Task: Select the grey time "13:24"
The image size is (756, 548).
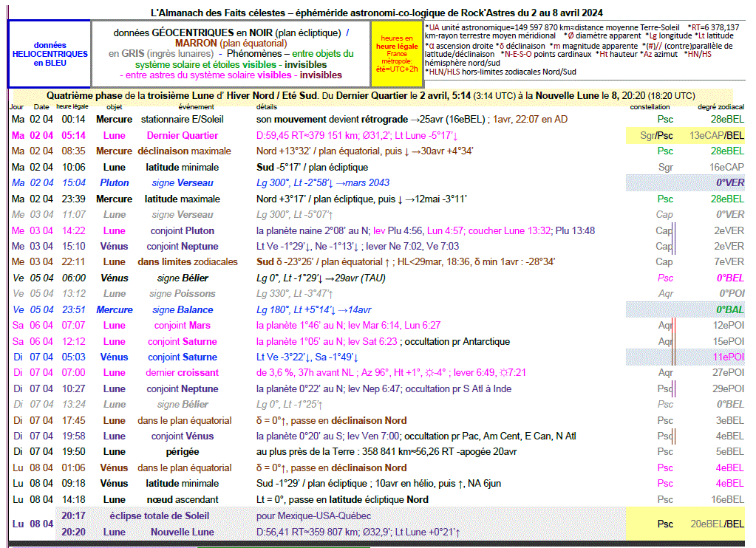Action: point(73,405)
